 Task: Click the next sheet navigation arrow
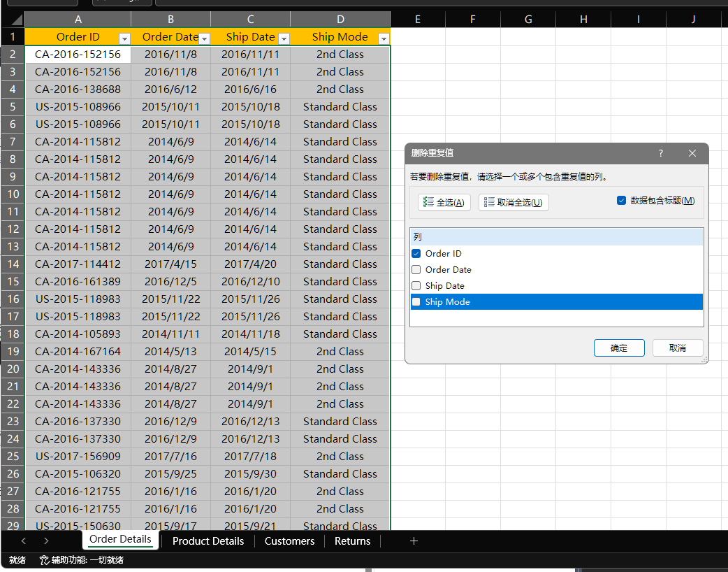46,541
